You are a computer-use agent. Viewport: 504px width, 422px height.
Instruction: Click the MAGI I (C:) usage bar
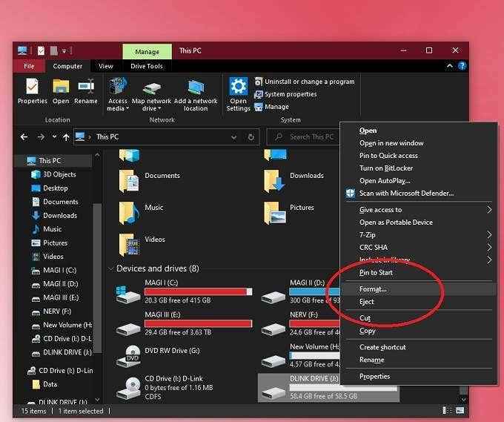pyautogui.click(x=199, y=291)
